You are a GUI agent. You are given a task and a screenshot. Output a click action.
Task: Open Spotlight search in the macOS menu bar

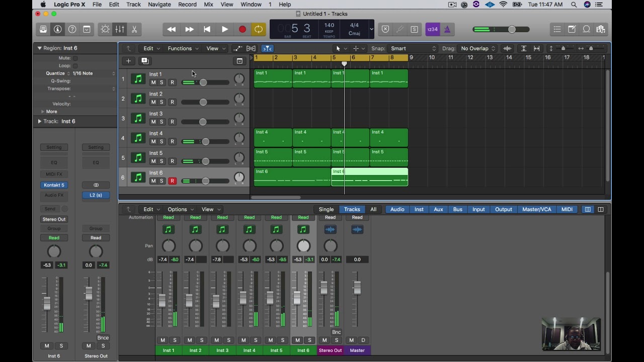[x=574, y=5]
